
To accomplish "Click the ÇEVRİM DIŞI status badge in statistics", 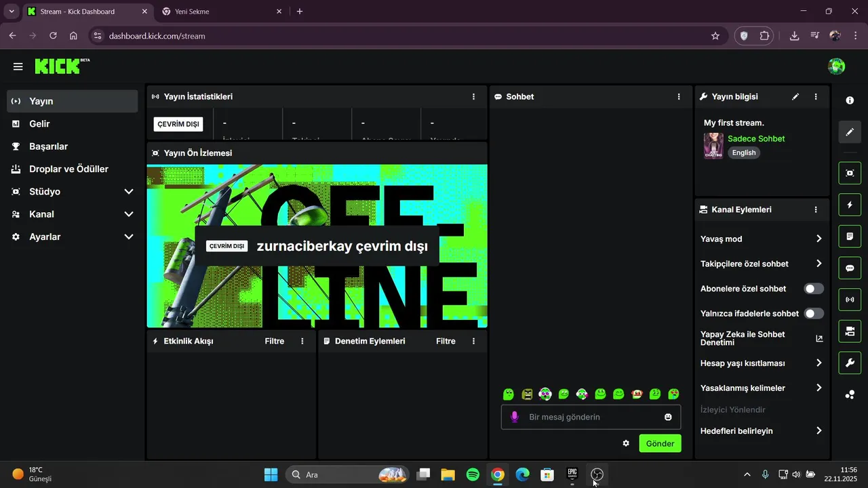I will [x=178, y=124].
